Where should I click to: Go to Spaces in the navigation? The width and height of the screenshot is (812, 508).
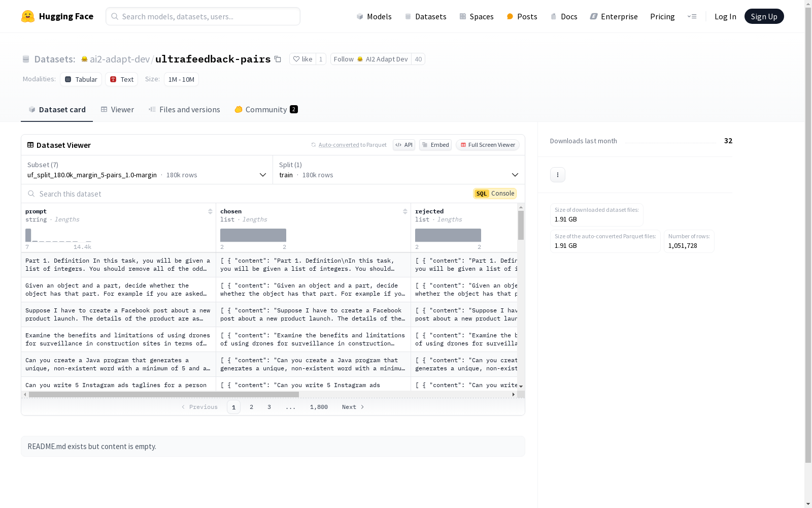click(476, 16)
